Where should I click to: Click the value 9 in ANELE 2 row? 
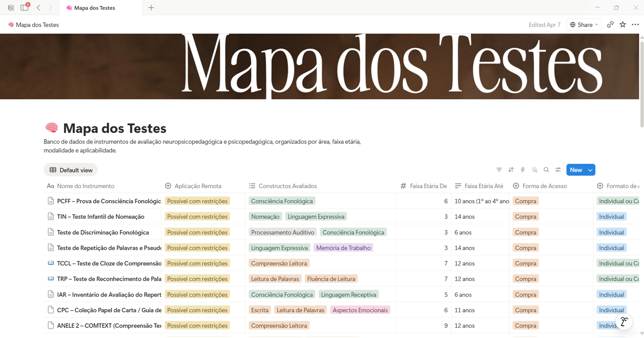[x=446, y=326]
